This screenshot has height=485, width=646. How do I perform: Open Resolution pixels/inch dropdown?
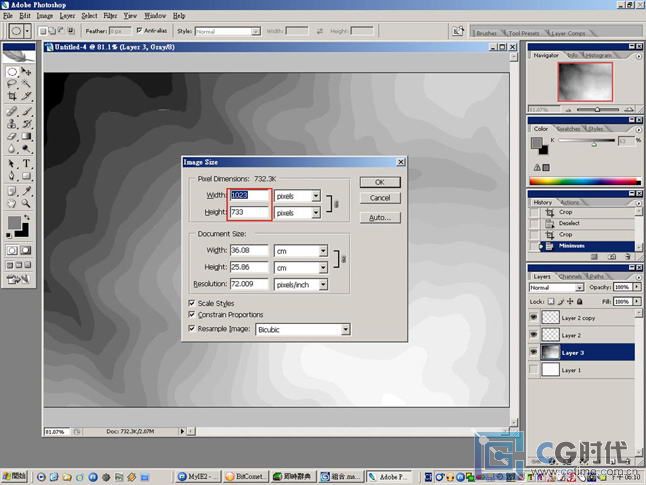pyautogui.click(x=323, y=284)
